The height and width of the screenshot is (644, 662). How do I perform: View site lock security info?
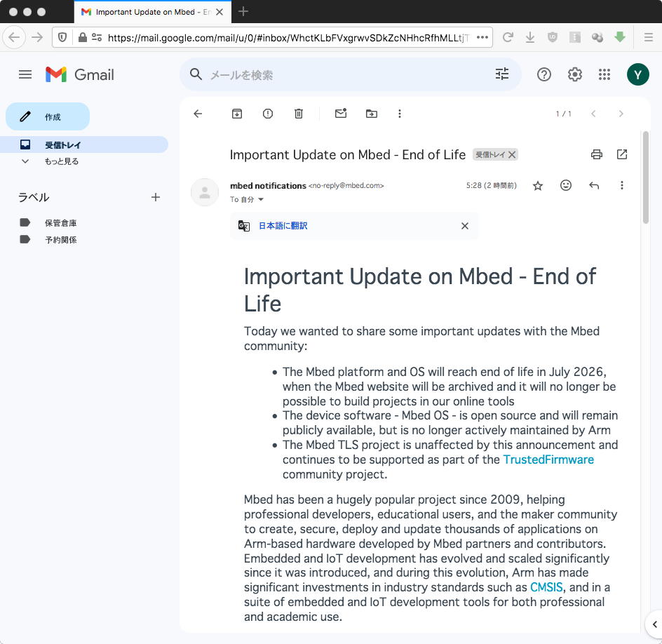click(83, 38)
